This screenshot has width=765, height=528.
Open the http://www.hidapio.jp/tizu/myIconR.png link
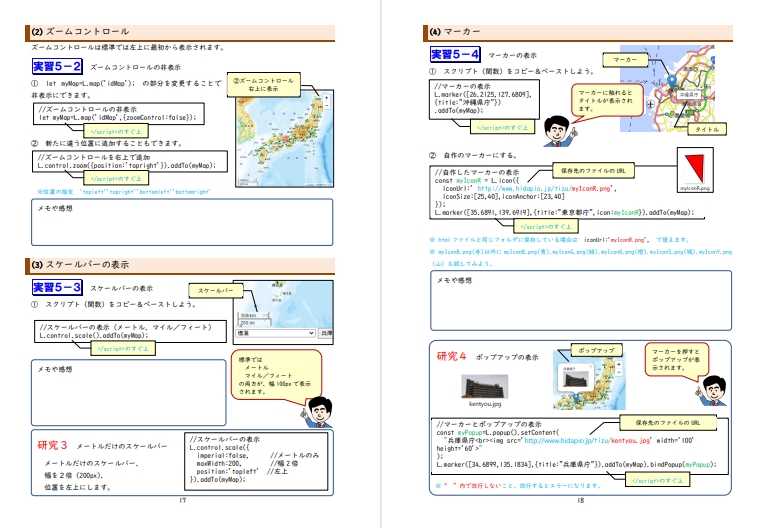[544, 188]
